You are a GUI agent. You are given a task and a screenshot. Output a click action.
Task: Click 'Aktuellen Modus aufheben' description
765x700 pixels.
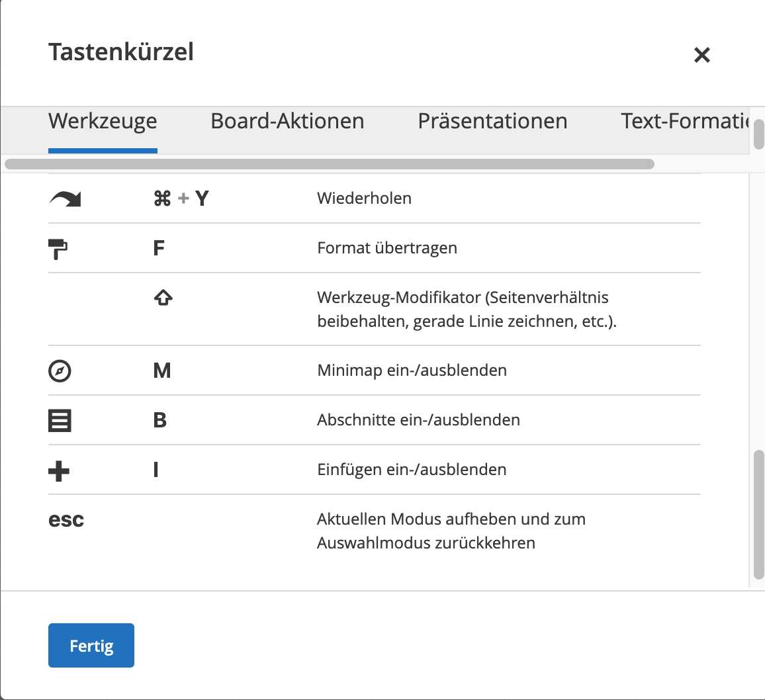(451, 531)
